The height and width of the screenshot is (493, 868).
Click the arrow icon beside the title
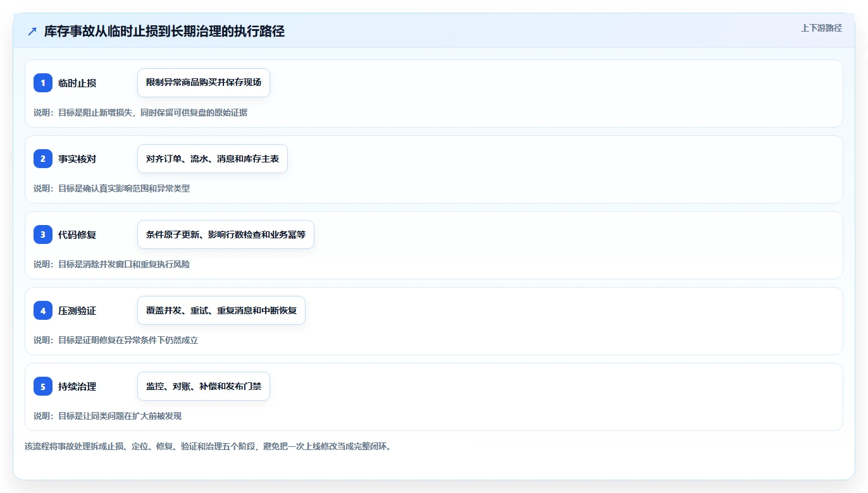pos(32,32)
